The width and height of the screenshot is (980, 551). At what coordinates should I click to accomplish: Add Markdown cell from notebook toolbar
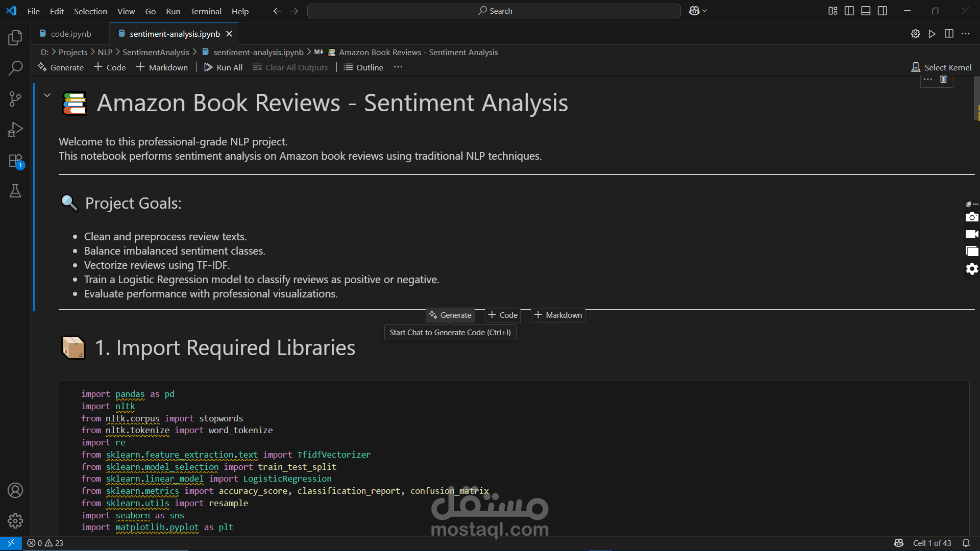pos(162,67)
